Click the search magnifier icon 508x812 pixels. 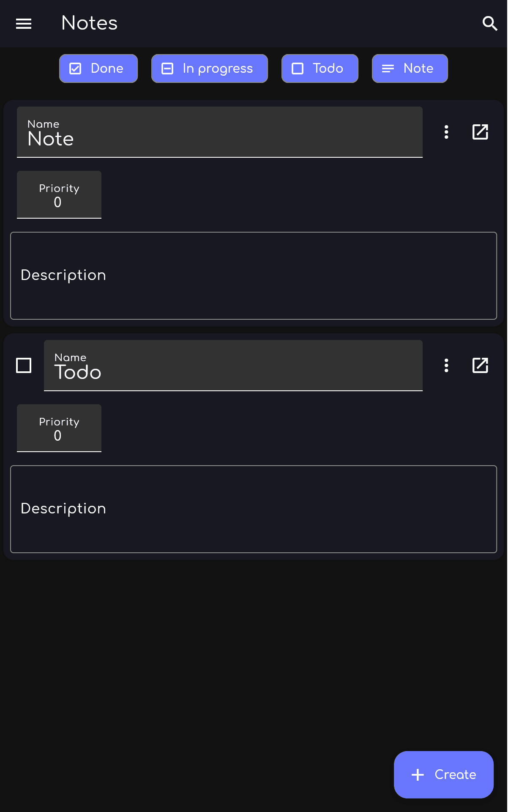click(x=489, y=24)
